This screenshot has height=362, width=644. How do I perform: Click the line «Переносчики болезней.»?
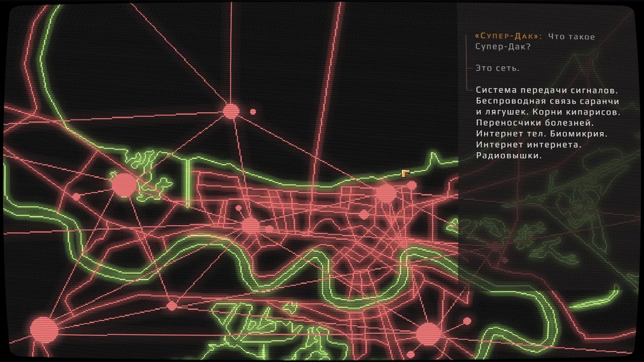(x=535, y=123)
